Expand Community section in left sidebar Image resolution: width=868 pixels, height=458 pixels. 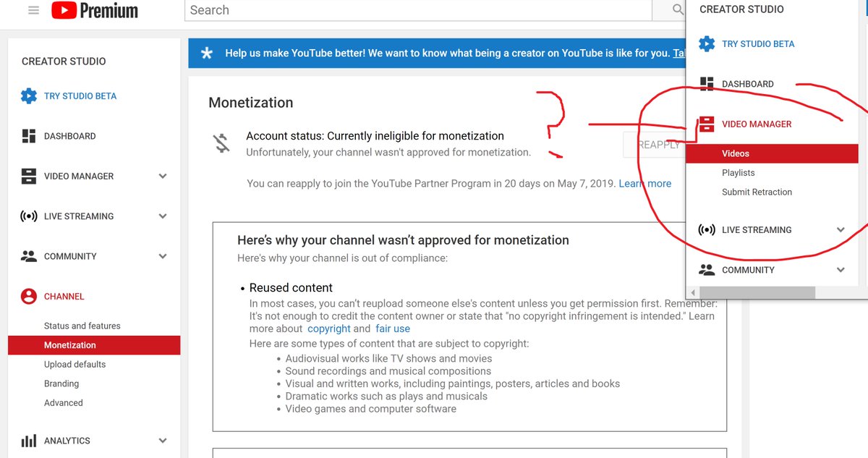163,256
